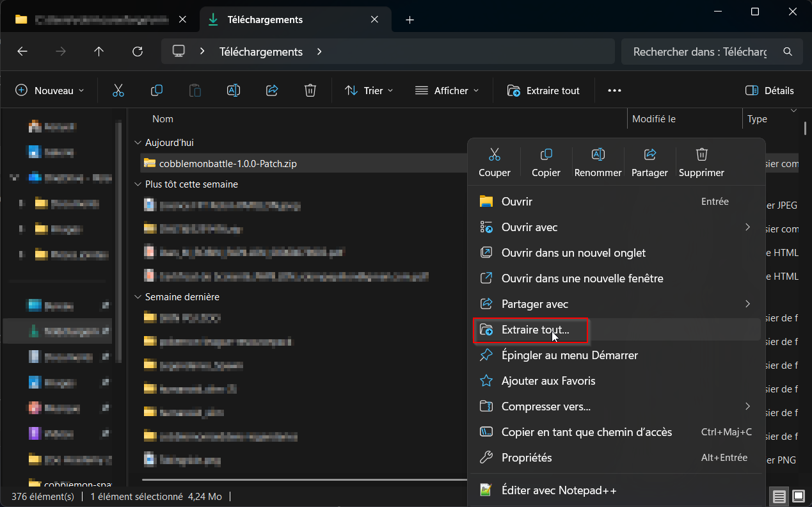Open the Nouveau button menu
This screenshot has height=507, width=812.
[x=50, y=90]
